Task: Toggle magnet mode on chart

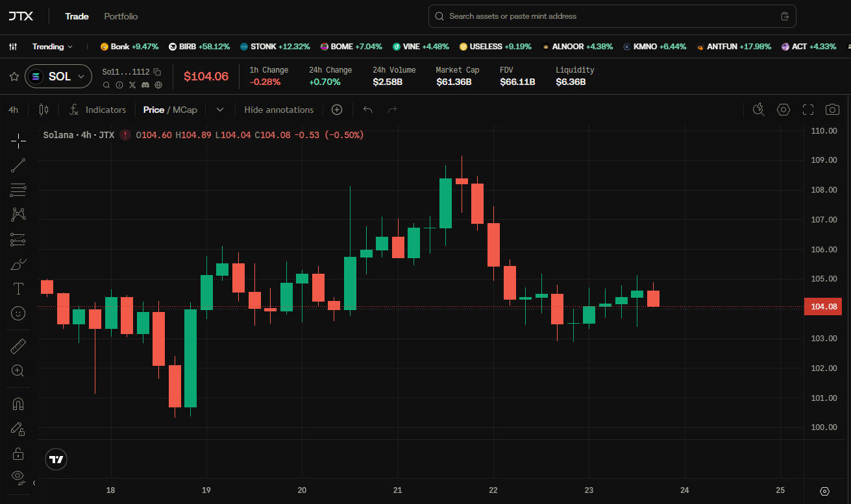Action: tap(18, 404)
